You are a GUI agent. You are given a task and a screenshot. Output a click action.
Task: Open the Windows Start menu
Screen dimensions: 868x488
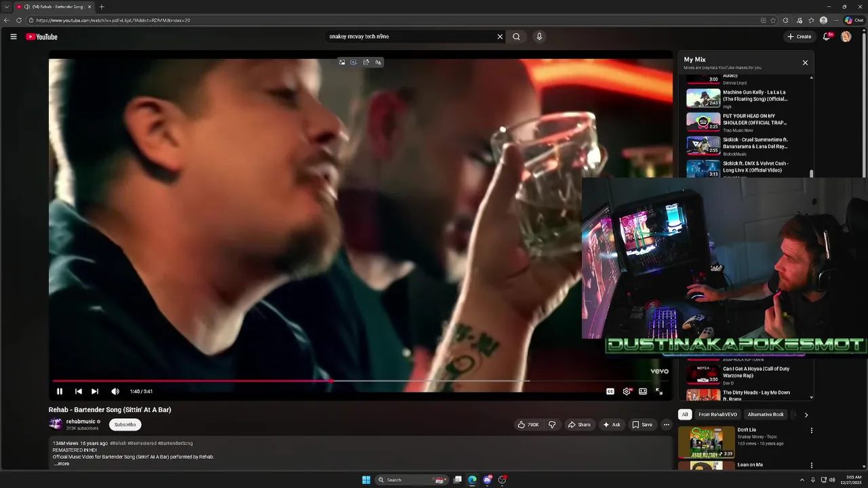366,480
